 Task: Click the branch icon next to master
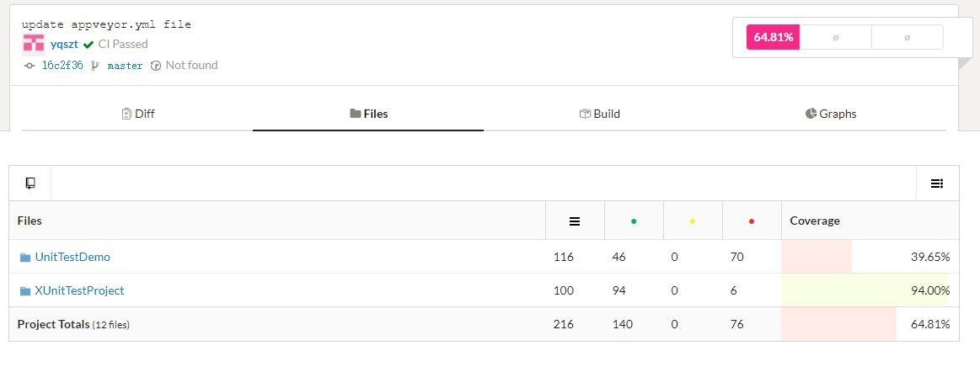pos(95,66)
